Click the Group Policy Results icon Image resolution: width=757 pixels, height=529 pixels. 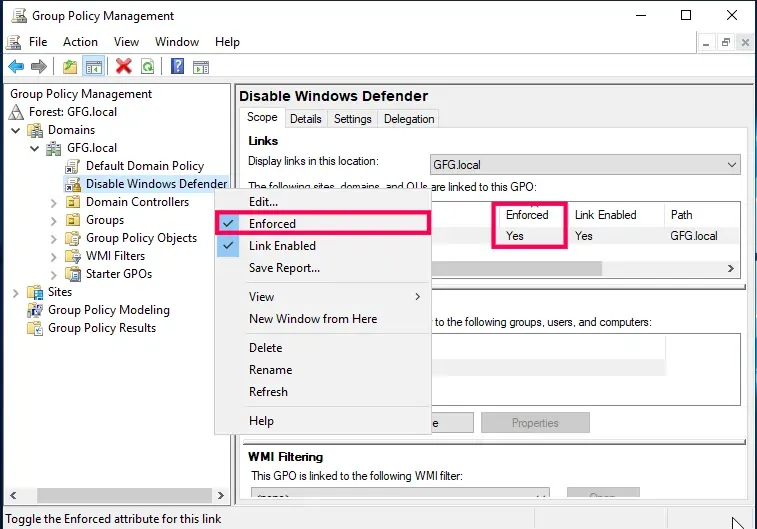[x=35, y=328]
